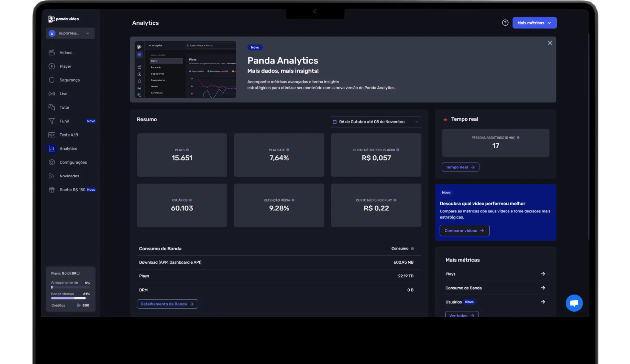Click the Plano: Gold (BRL) text
Image resolution: width=630 pixels, height=364 pixels.
65,273
